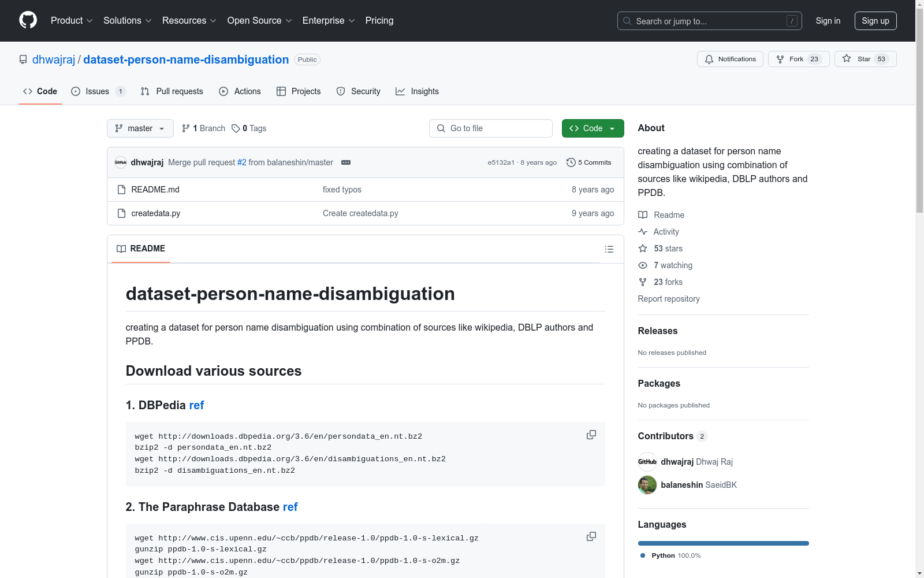View the Security tab
The width and height of the screenshot is (924, 578).
point(358,91)
